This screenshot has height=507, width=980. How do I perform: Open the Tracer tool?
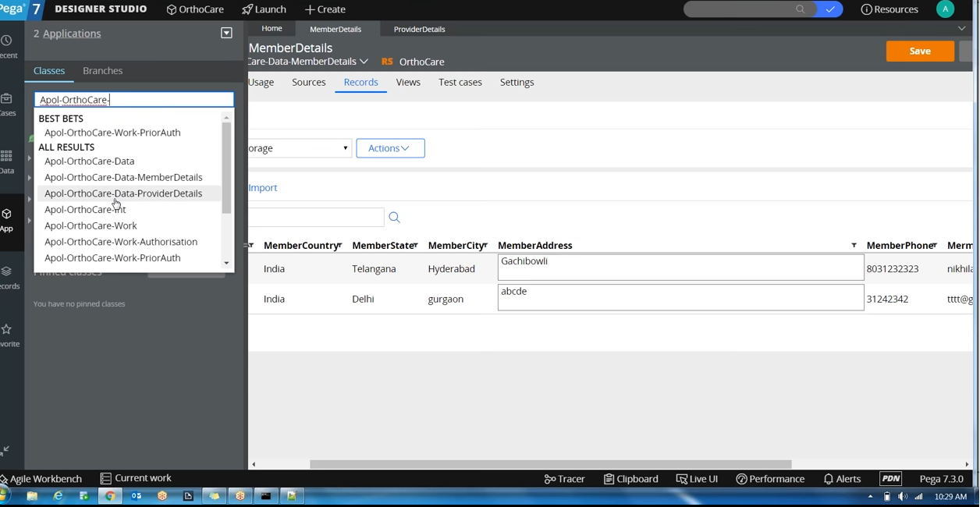point(564,478)
